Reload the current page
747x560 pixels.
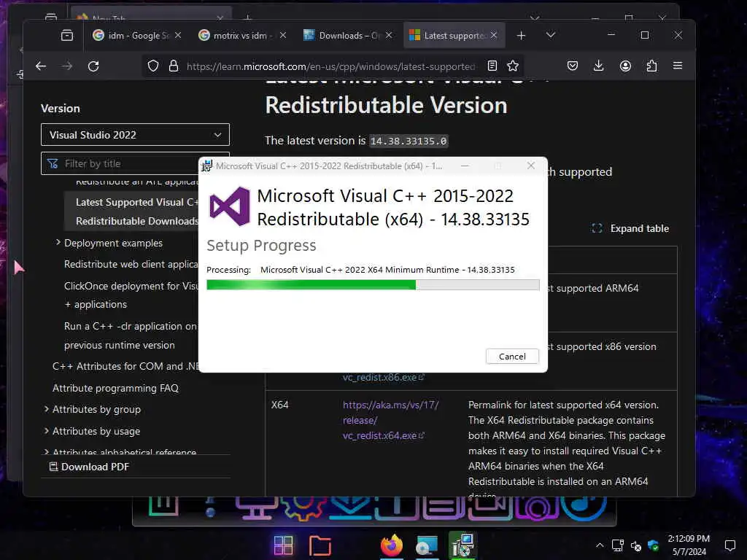pos(93,66)
